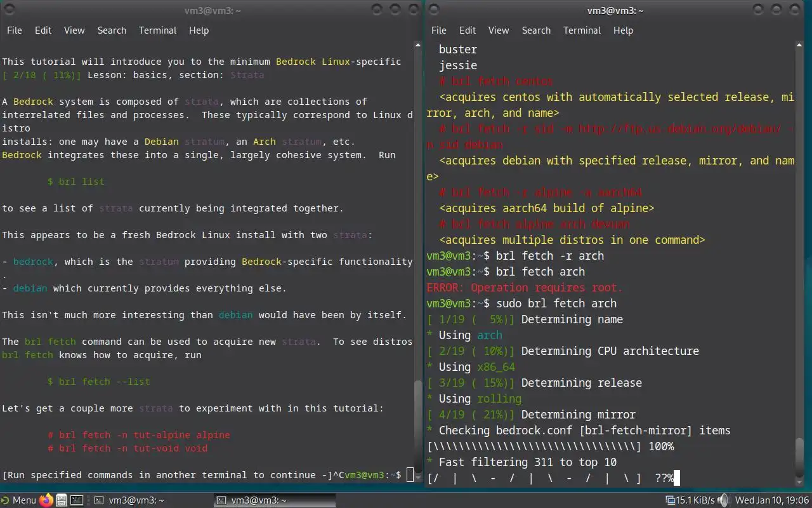Screen dimensions: 812x508
Task: Click 'Determining release' step line
Action: pyautogui.click(x=582, y=383)
